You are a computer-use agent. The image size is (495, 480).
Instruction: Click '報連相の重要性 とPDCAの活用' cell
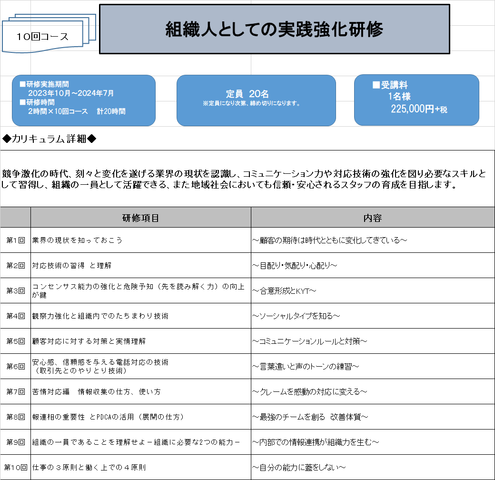pyautogui.click(x=141, y=417)
